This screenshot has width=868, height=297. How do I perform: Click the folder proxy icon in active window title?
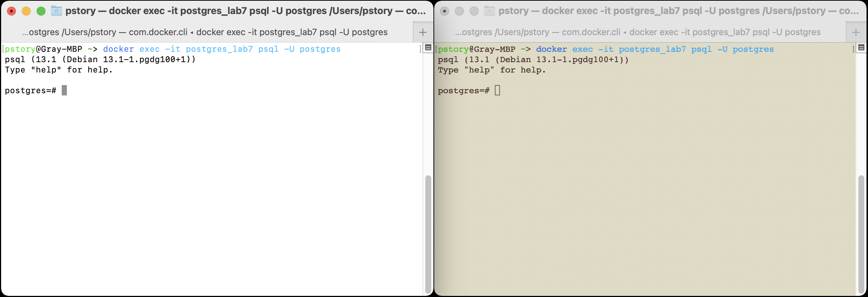click(x=56, y=11)
